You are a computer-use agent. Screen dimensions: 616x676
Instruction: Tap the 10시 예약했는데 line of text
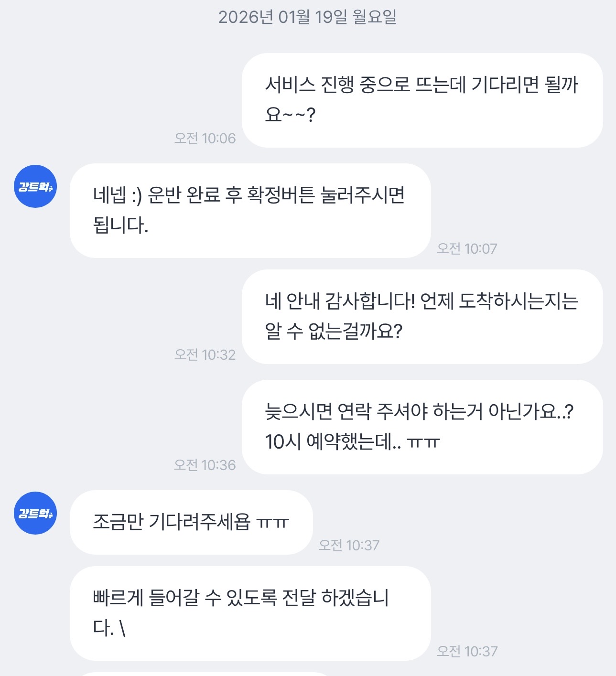tap(352, 442)
